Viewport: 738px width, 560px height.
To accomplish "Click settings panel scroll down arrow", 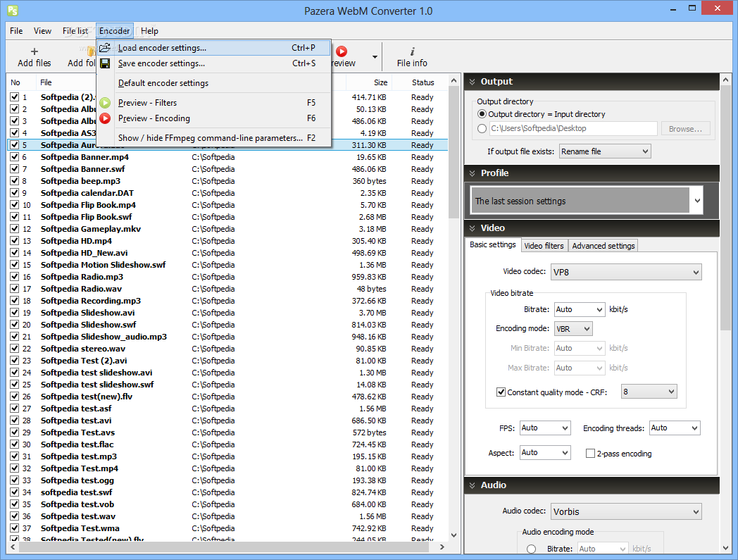I will [x=725, y=548].
